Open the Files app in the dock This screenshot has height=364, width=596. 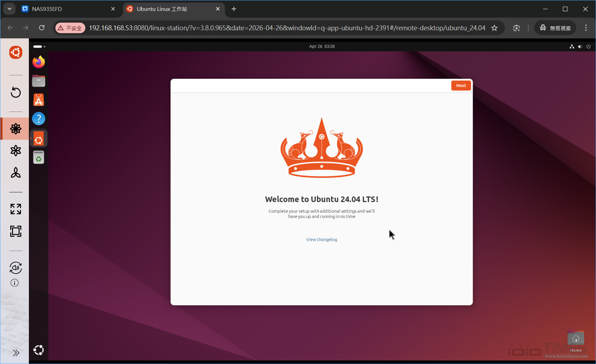(x=38, y=81)
